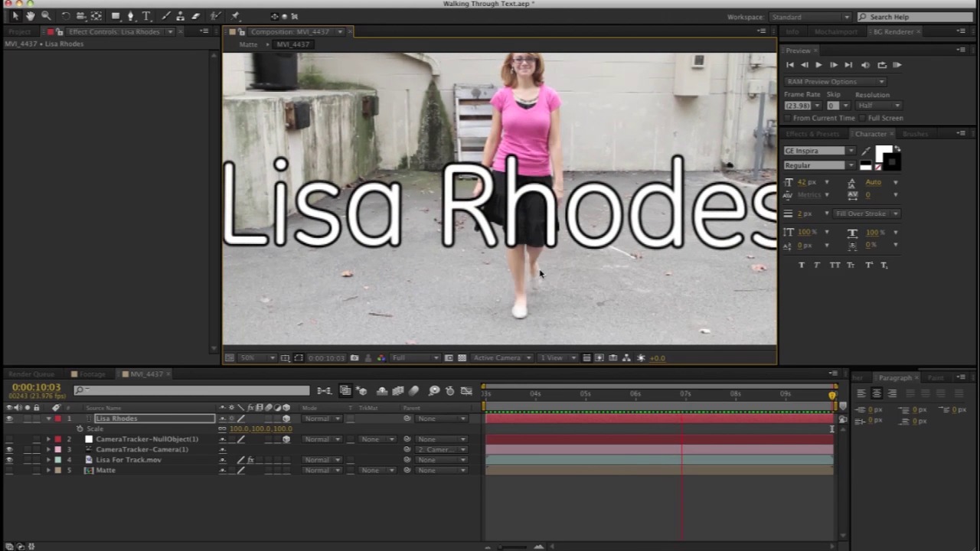980x551 pixels.
Task: Click the eyedropper in Character panel
Action: click(866, 152)
